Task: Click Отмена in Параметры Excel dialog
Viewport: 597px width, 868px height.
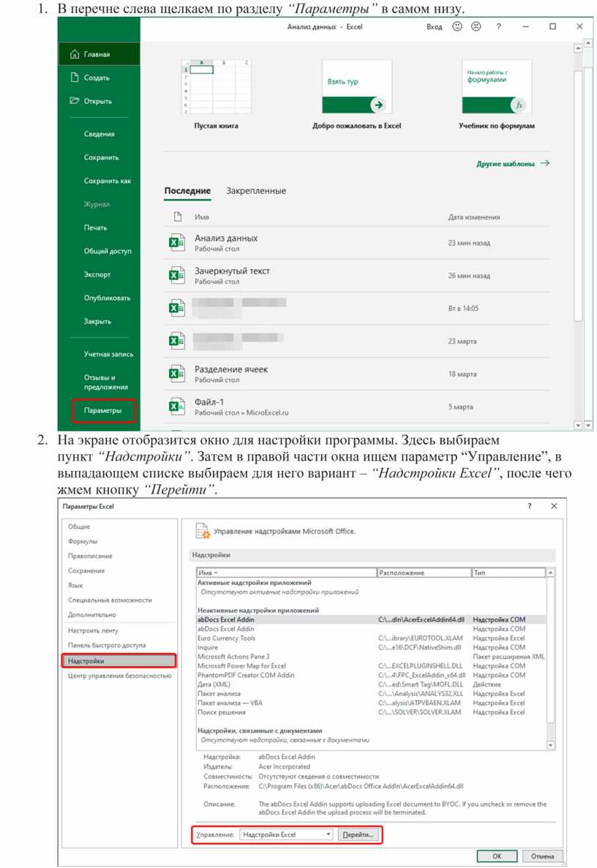Action: 542,856
